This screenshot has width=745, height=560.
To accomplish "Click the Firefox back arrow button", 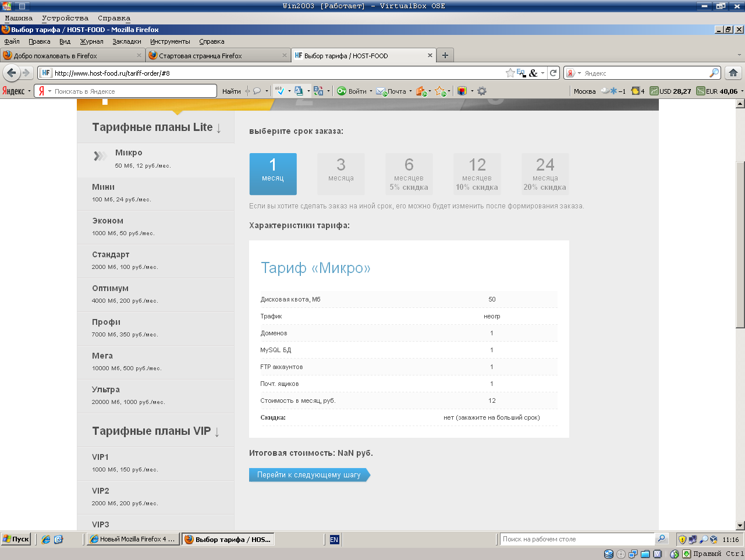I will pyautogui.click(x=11, y=73).
